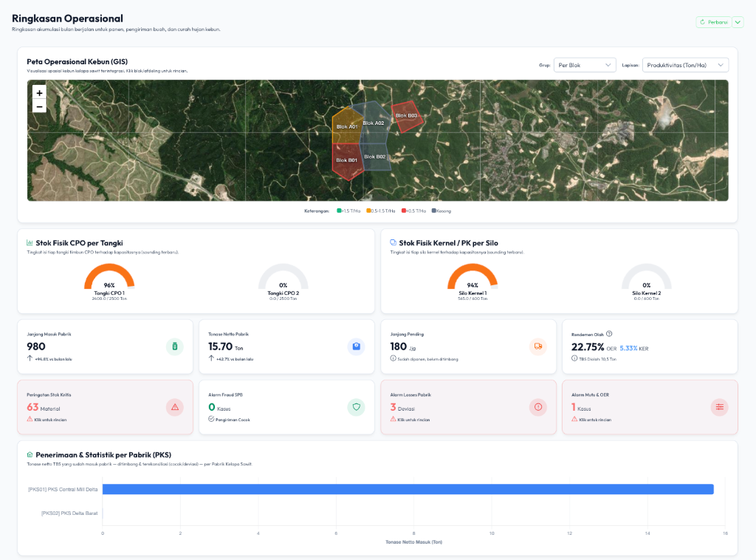
Task: Click info icon beside 'Sudah dipanen, belum ditimbang'
Action: [393, 358]
